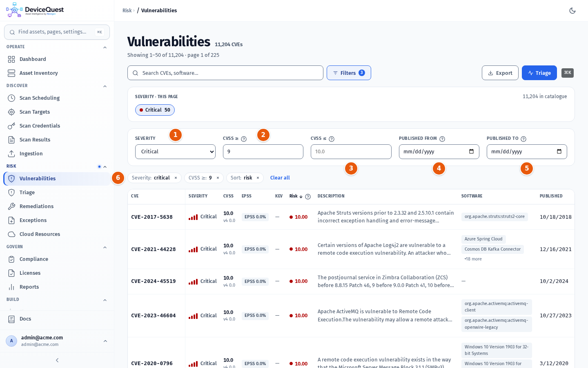Show help for CVSS ≥ filter
The image size is (588, 368).
coord(244,139)
